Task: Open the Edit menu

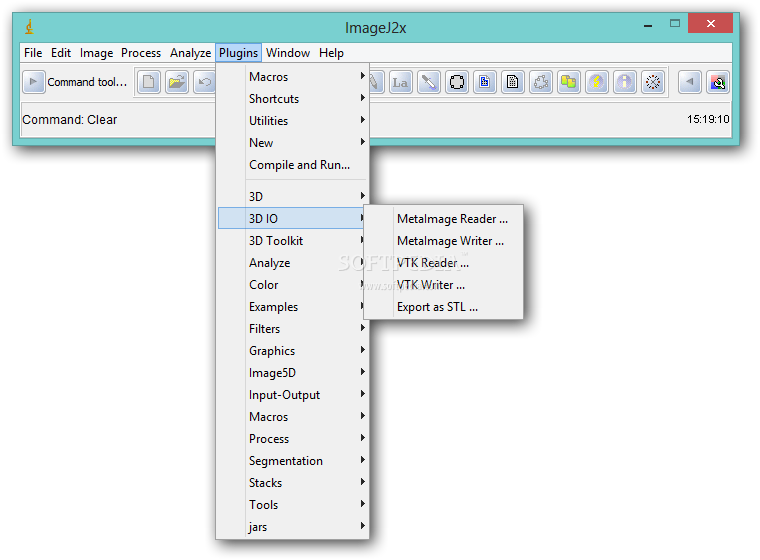Action: pyautogui.click(x=61, y=52)
